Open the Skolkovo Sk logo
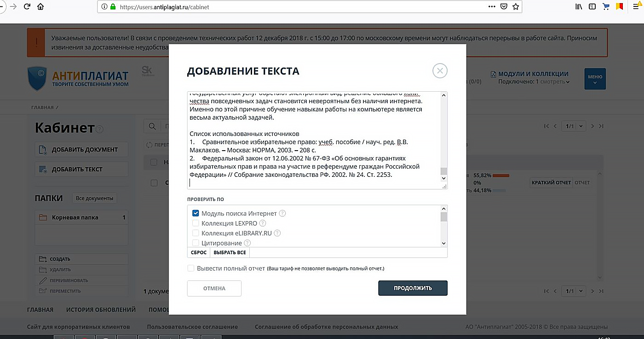This screenshot has width=644, height=339. 147,71
